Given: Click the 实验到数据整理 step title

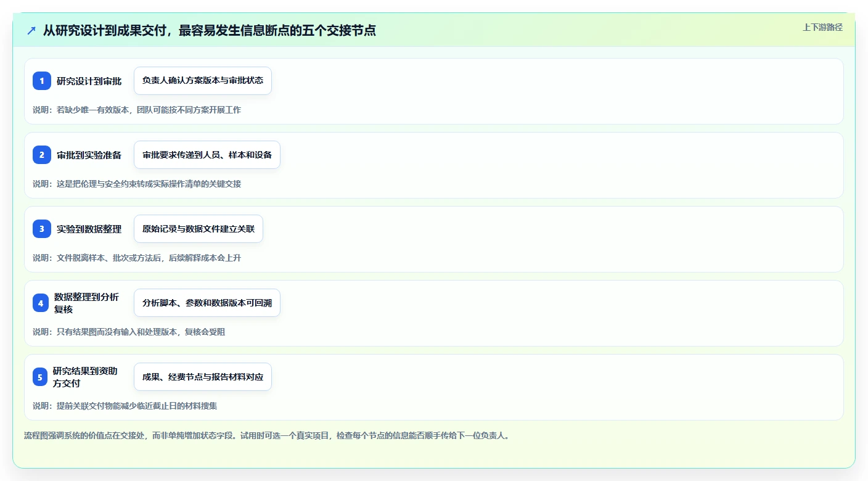Looking at the screenshot, I should (89, 229).
